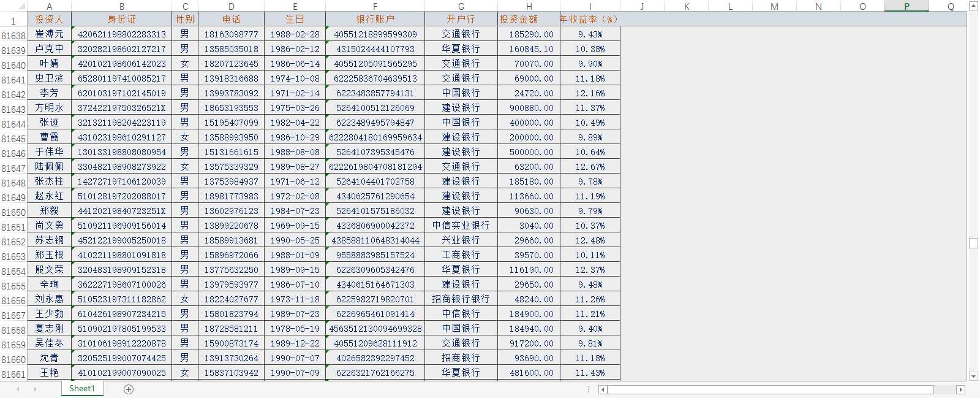Screen dimensions: 980x398
Task: Click the add new sheet plus icon
Action: [x=129, y=389]
